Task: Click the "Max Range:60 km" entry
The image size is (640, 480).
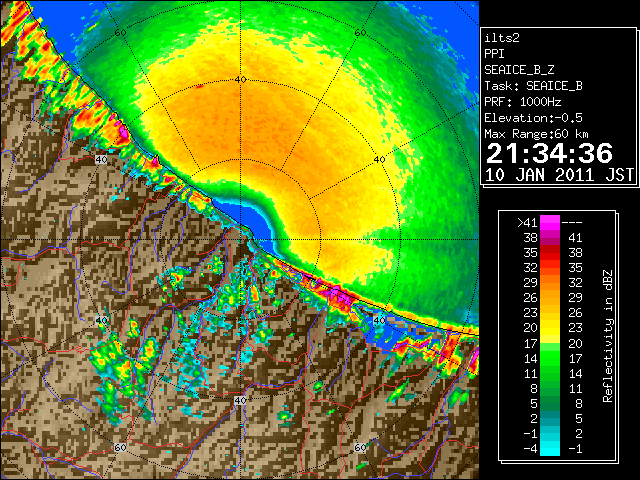Action: pyautogui.click(x=536, y=134)
